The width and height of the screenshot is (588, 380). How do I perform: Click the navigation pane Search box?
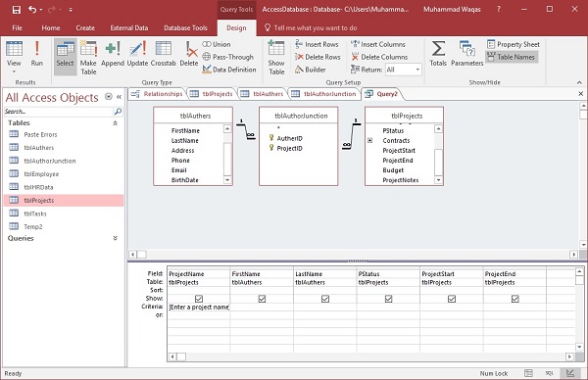click(59, 112)
